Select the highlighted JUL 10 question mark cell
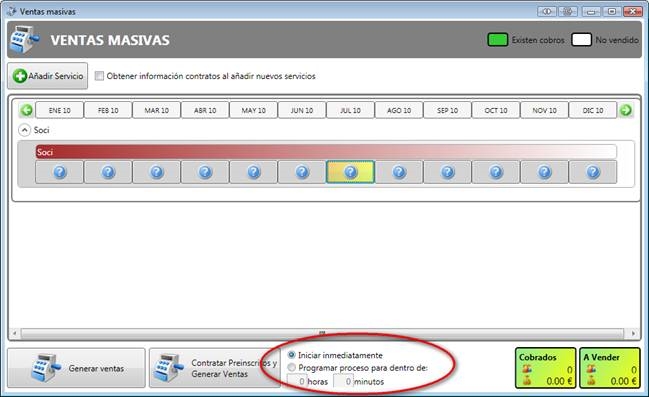 [350, 172]
